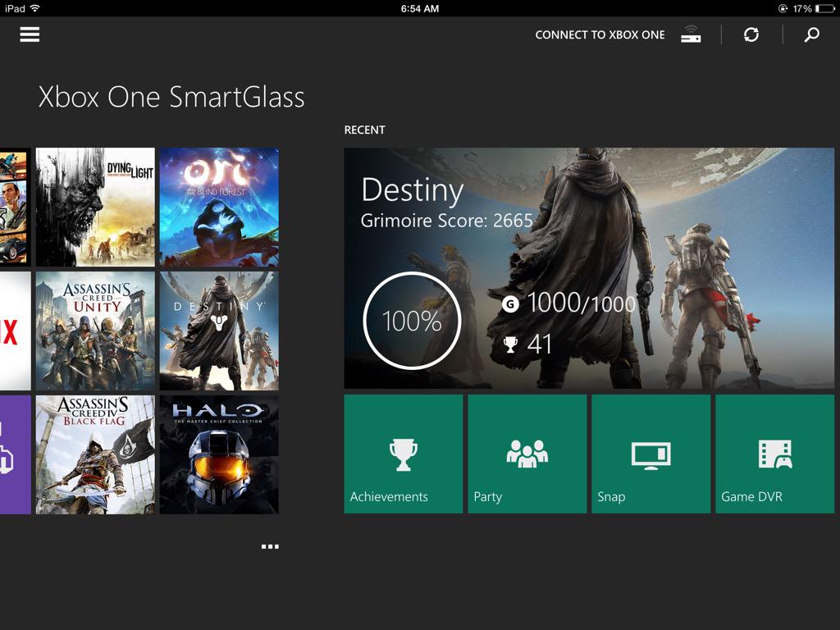Open the hamburger menu
Viewport: 840px width, 630px height.
tap(30, 34)
